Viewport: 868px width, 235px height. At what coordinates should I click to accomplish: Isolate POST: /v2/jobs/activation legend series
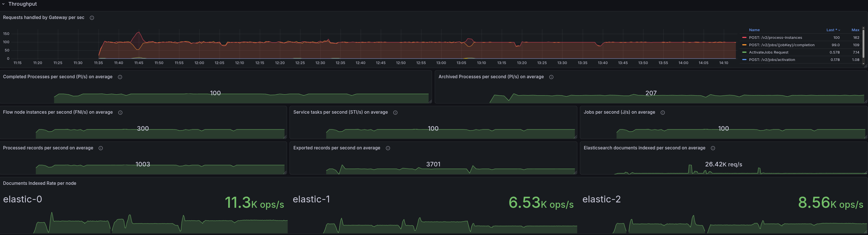click(771, 60)
